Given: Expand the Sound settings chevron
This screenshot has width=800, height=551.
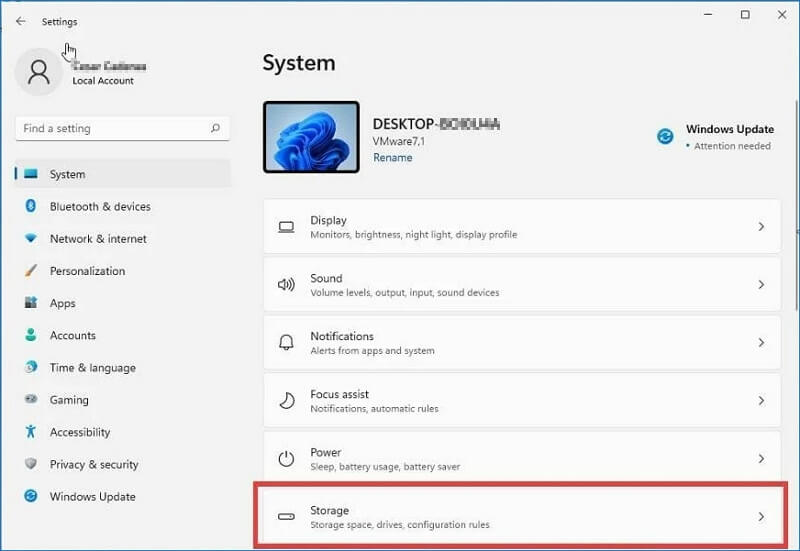Looking at the screenshot, I should coord(761,284).
